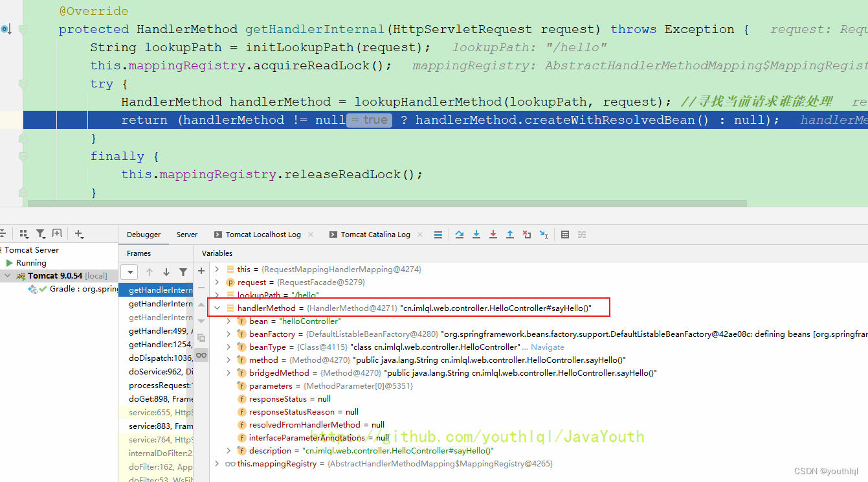Expand the 'this' variable node
Screen dimensions: 868x482
click(x=217, y=269)
